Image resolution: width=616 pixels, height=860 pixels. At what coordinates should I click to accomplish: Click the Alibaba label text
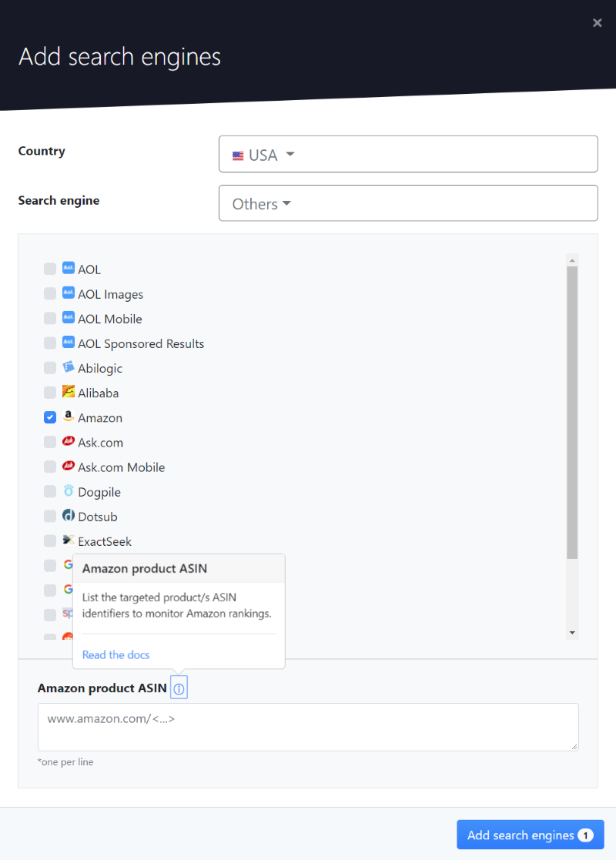point(99,393)
